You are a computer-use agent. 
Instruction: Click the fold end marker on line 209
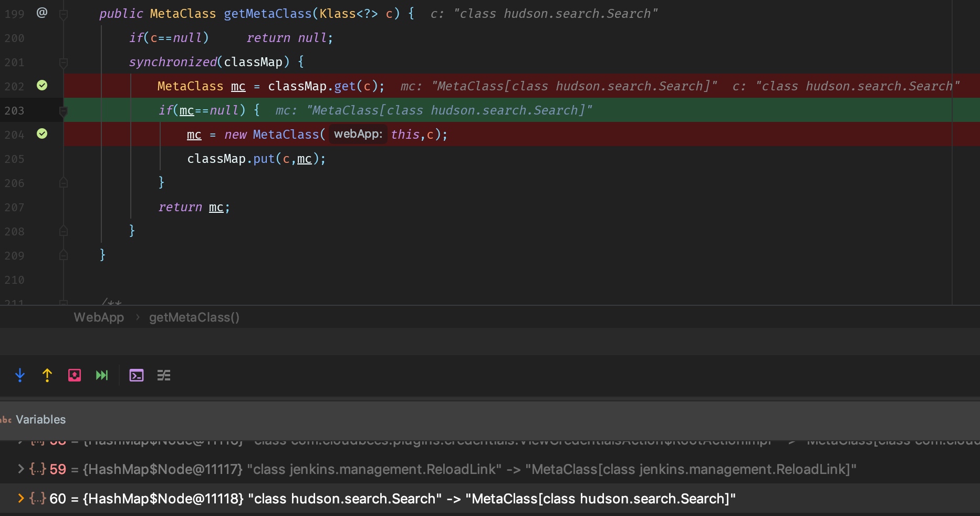[64, 255]
